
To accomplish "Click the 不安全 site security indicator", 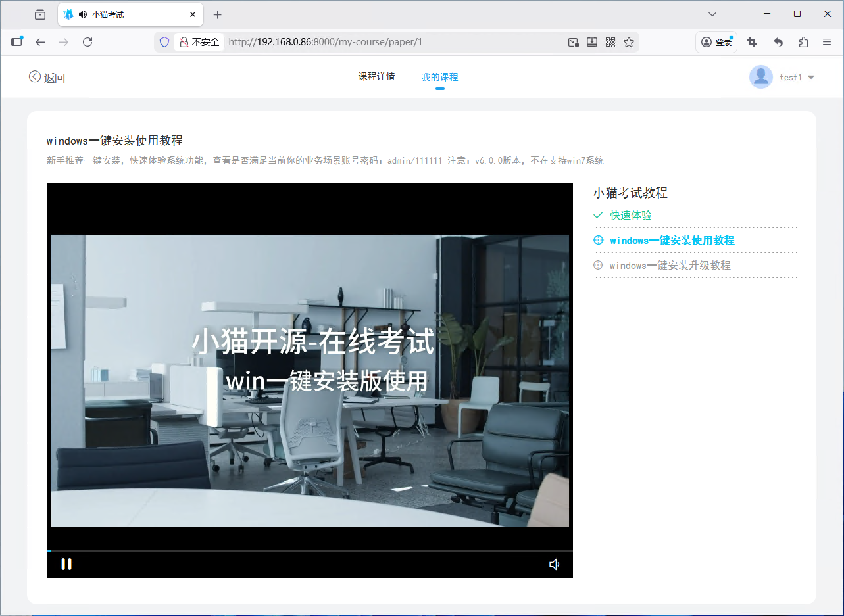I will pyautogui.click(x=199, y=42).
